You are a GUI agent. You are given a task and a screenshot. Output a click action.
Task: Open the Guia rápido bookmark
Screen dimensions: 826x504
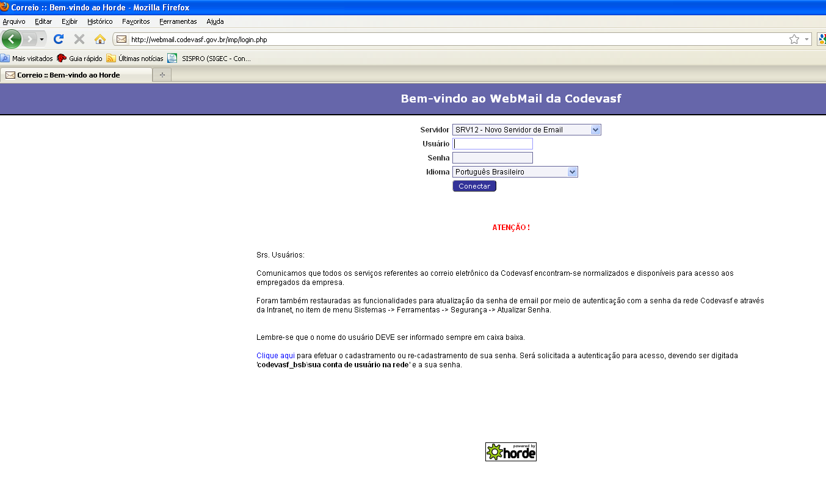[79, 59]
